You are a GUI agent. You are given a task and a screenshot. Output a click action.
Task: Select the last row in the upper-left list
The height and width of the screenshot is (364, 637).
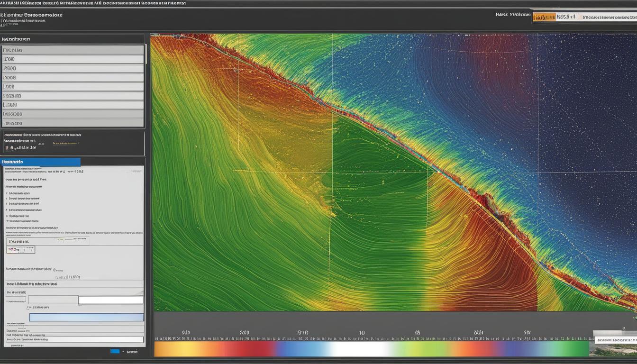(73, 123)
